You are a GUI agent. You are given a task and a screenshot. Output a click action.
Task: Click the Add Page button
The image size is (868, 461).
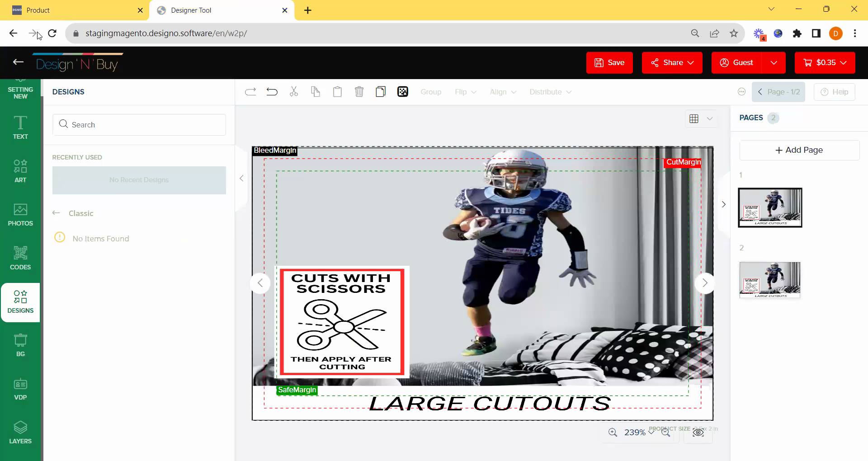point(799,150)
